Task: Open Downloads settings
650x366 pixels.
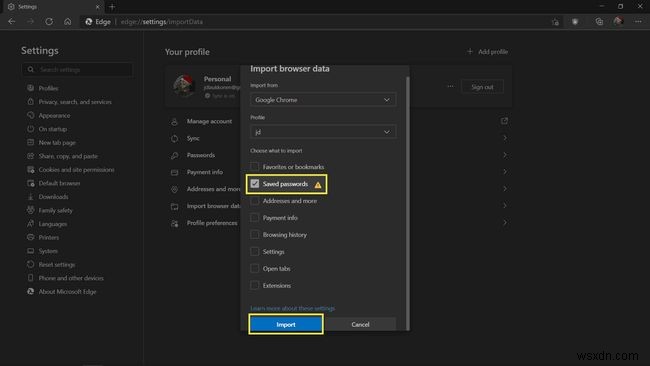Action: 53,196
